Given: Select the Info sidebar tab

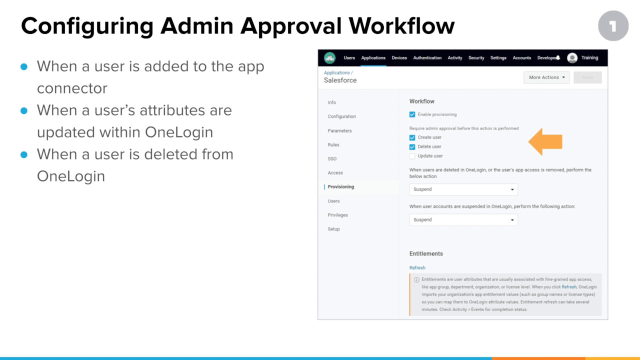Looking at the screenshot, I should tap(332, 102).
